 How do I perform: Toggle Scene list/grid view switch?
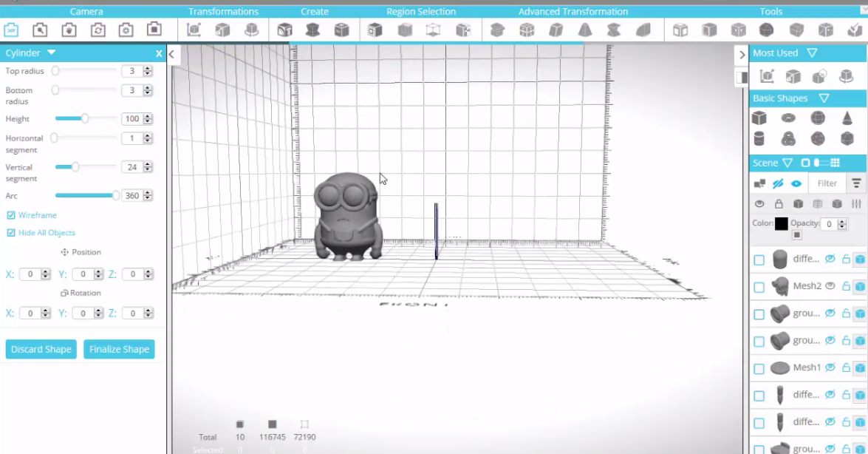tap(821, 163)
